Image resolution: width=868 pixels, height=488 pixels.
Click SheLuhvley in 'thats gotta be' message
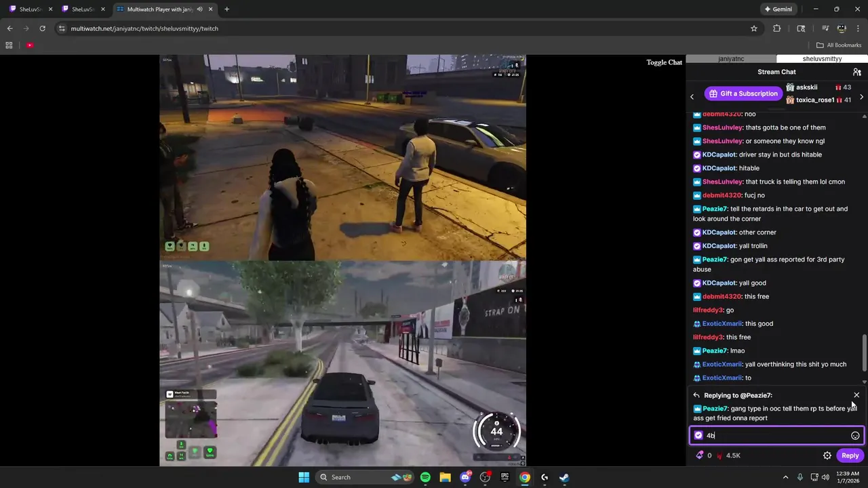(x=722, y=127)
